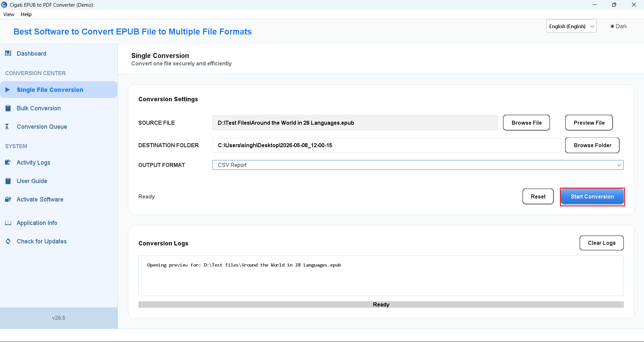Open the Activity Logs page

click(34, 163)
